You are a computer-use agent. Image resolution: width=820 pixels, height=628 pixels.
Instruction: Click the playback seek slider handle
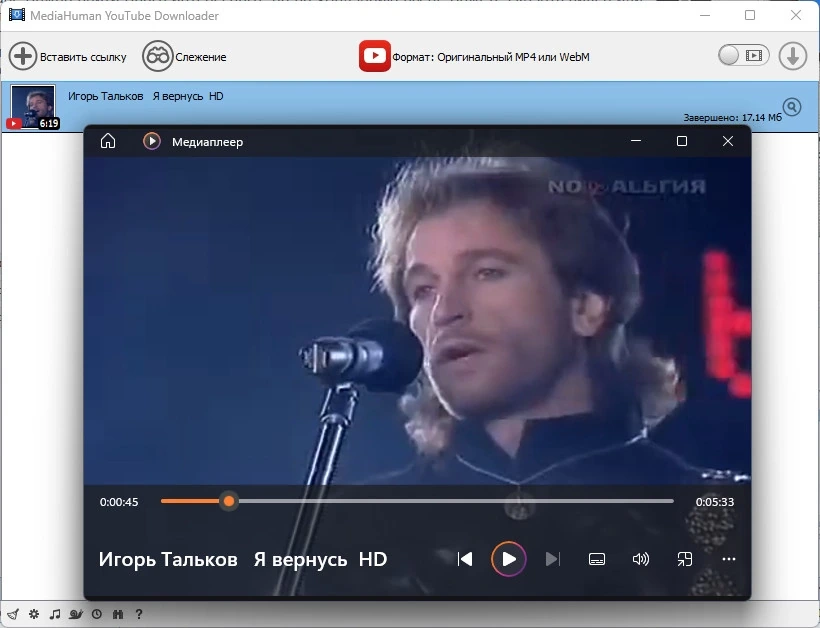click(229, 501)
